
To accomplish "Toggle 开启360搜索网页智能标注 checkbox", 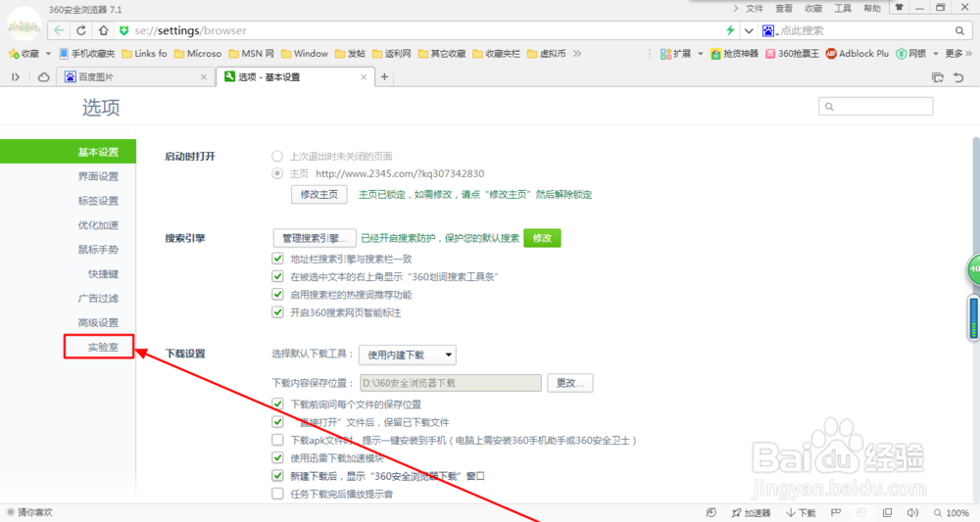I will [277, 312].
